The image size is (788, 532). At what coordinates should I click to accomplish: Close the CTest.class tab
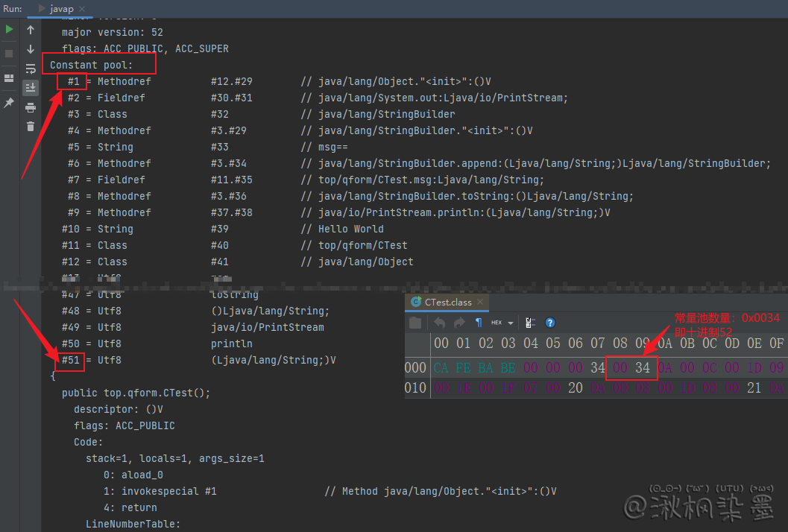pyautogui.click(x=481, y=302)
